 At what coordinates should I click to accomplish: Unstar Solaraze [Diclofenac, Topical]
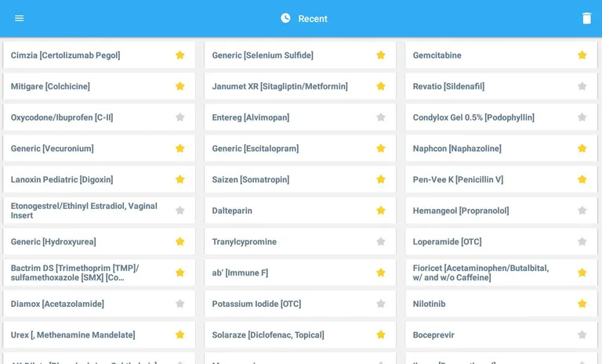[x=380, y=335]
